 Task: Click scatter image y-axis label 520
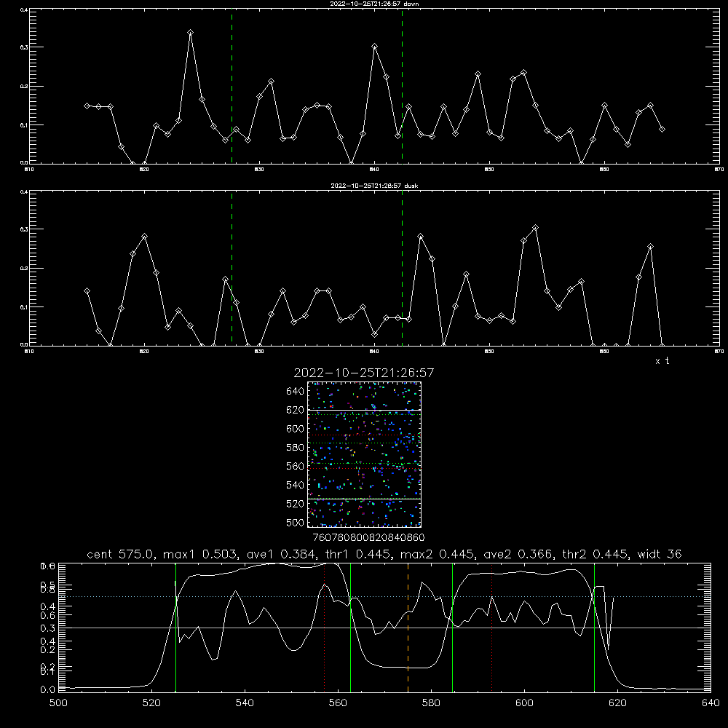pos(296,504)
